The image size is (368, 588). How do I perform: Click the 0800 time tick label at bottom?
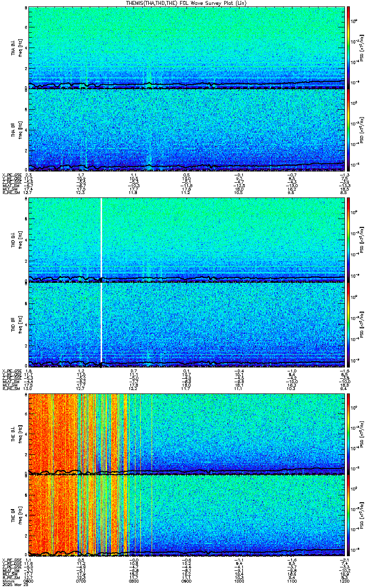point(133,582)
